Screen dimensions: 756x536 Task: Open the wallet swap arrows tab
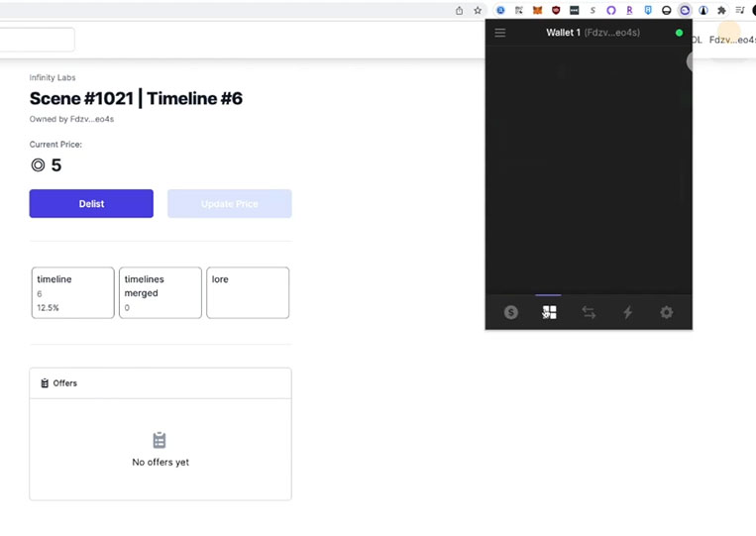coord(589,312)
